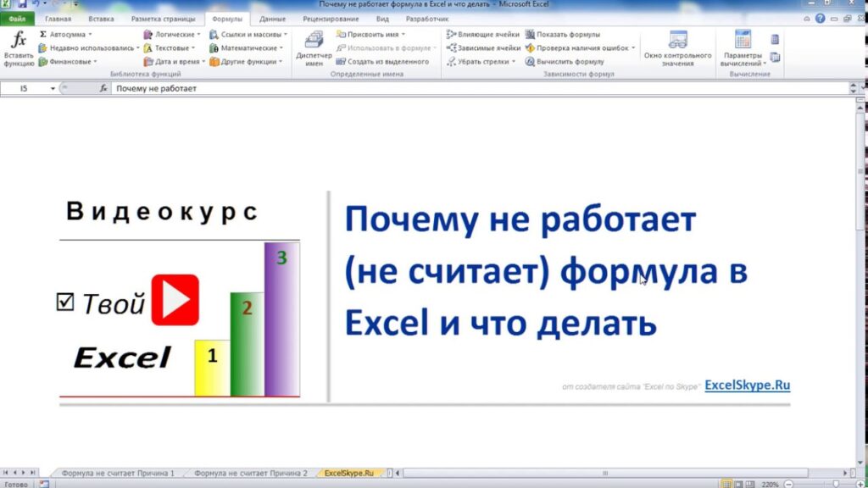Click the Присвоить имя icon
The width and height of the screenshot is (868, 488).
tap(341, 34)
